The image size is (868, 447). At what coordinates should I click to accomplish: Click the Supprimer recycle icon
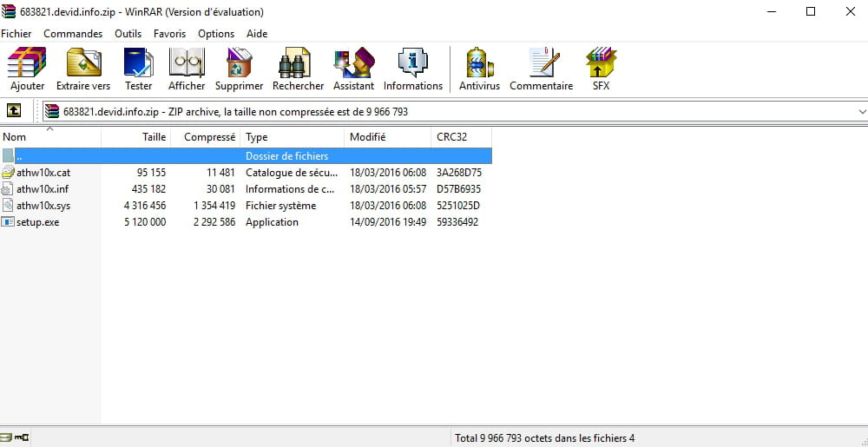point(240,62)
